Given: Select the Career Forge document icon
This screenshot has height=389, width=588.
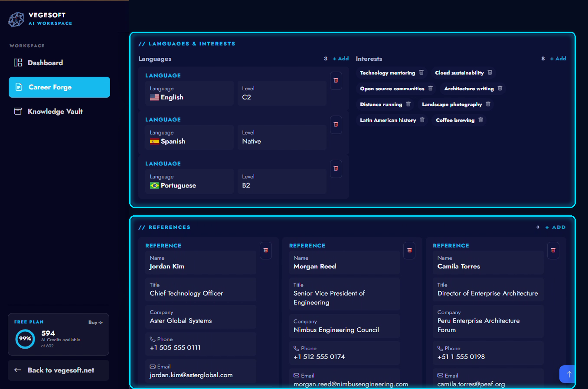Looking at the screenshot, I should (x=19, y=87).
